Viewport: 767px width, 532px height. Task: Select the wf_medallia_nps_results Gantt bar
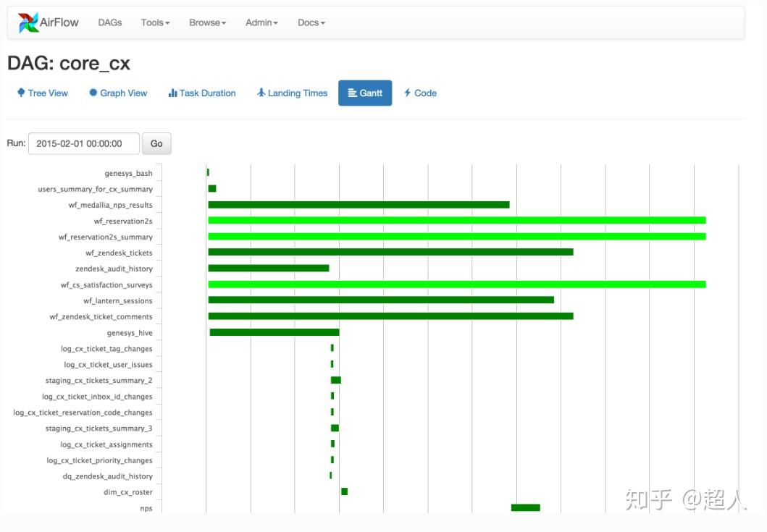359,205
